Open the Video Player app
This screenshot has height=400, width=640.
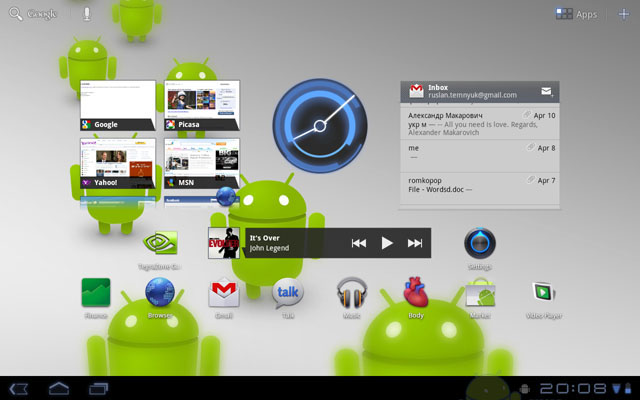[544, 300]
